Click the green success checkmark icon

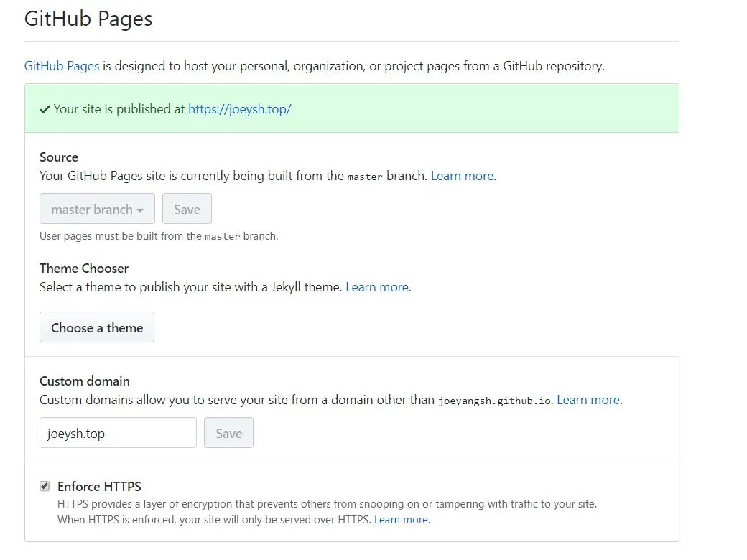(45, 110)
